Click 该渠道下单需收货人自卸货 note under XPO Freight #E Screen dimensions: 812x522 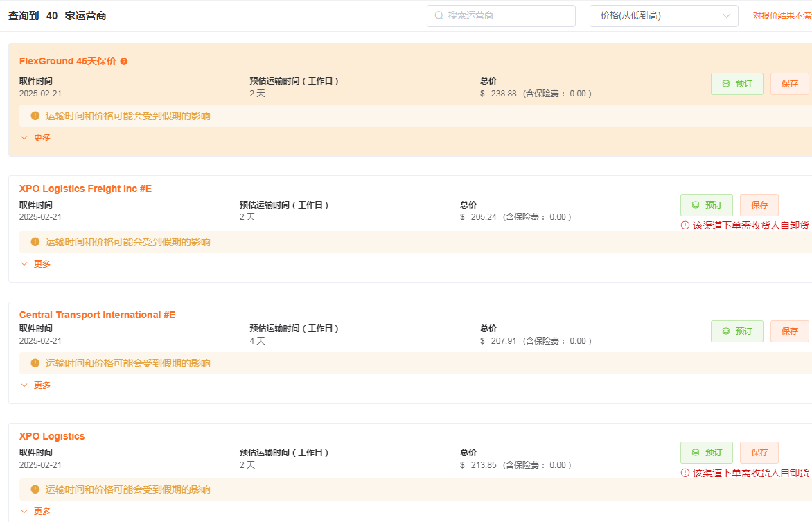tap(751, 225)
